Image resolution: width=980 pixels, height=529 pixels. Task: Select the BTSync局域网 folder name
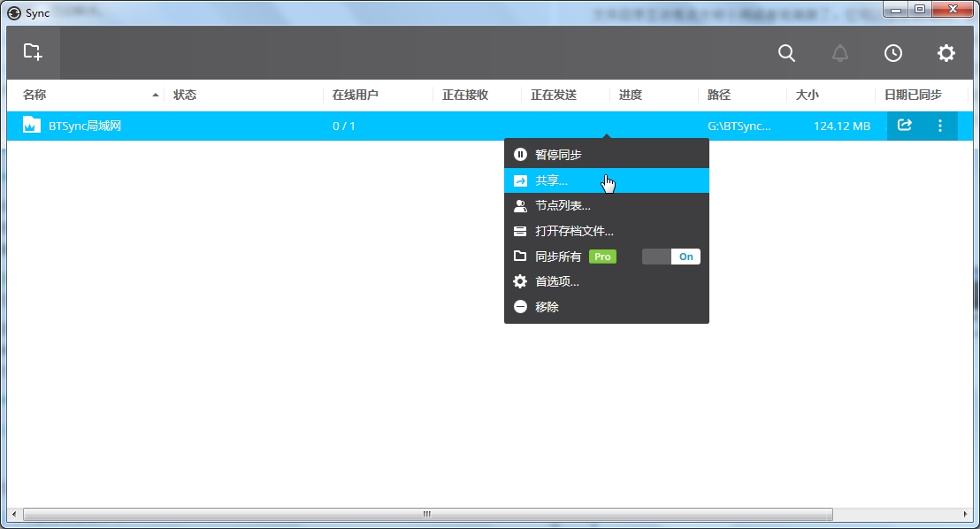(85, 126)
